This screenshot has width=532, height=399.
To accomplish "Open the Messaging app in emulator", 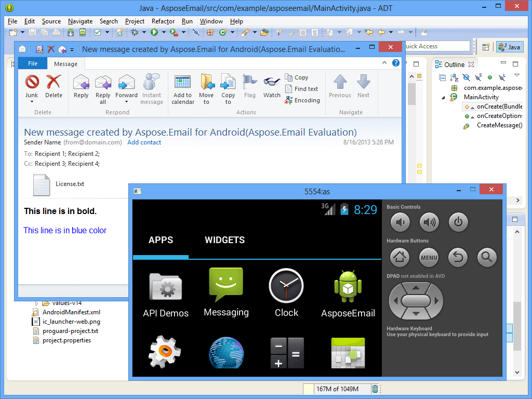I will [x=227, y=292].
